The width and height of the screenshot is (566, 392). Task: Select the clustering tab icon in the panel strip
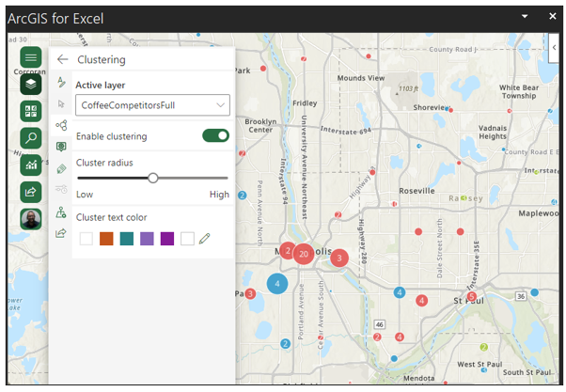click(x=62, y=125)
